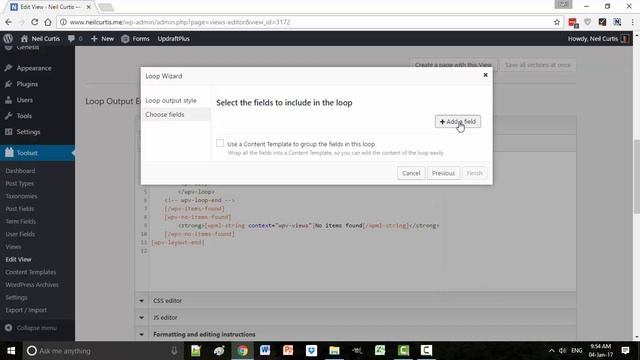640x360 pixels.
Task: Open User Fields submenu item
Action: coord(20,234)
